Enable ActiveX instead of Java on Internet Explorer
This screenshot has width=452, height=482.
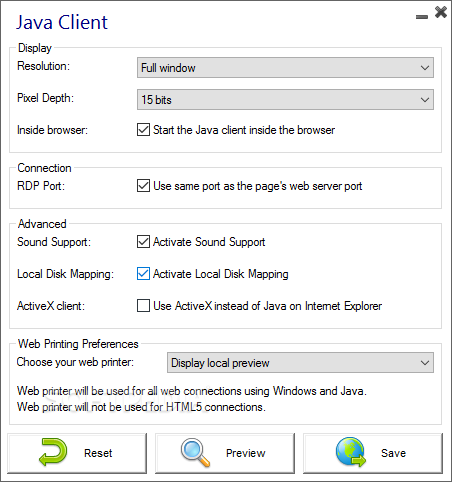tap(143, 306)
